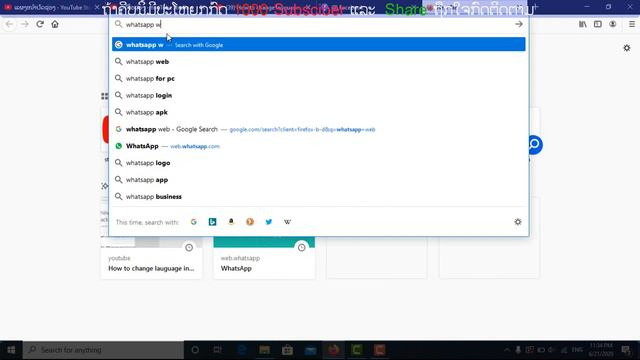This screenshot has width=640, height=360.
Task: Reload the current page
Action: pyautogui.click(x=40, y=24)
